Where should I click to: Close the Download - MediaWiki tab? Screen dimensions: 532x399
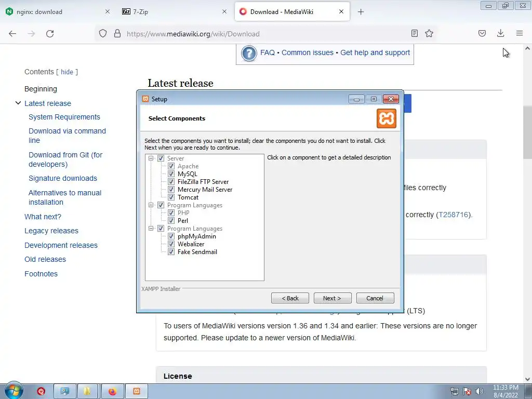pos(341,11)
